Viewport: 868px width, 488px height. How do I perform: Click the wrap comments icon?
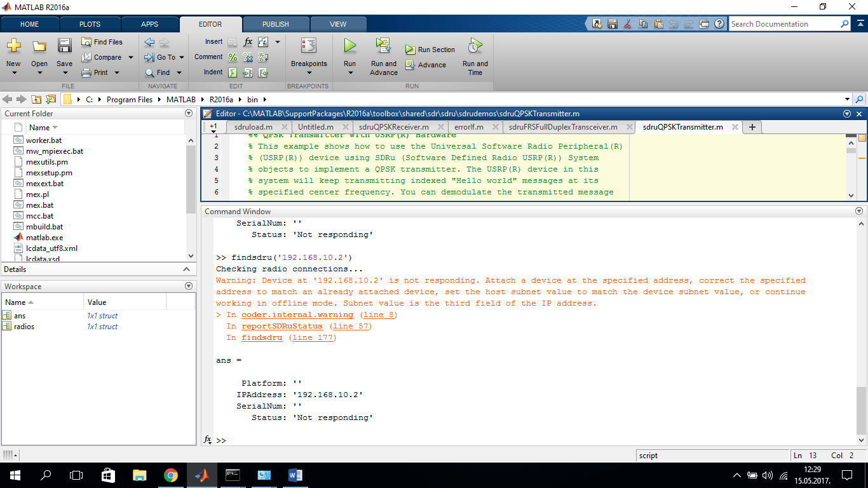pyautogui.click(x=262, y=57)
